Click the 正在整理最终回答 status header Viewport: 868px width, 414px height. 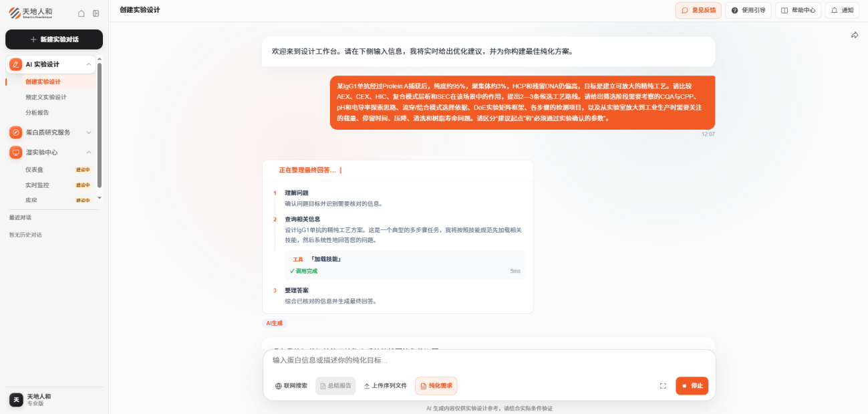point(307,171)
